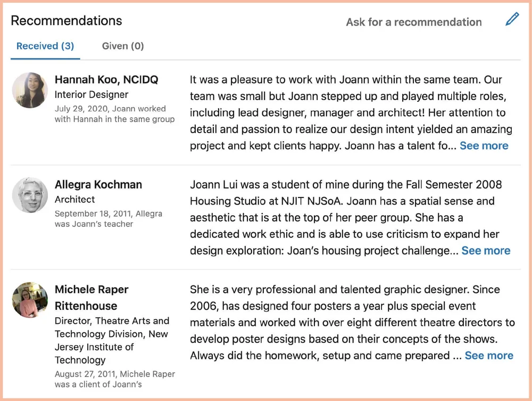The width and height of the screenshot is (532, 401).
Task: Switch to the Given (0) tab
Action: (x=123, y=46)
